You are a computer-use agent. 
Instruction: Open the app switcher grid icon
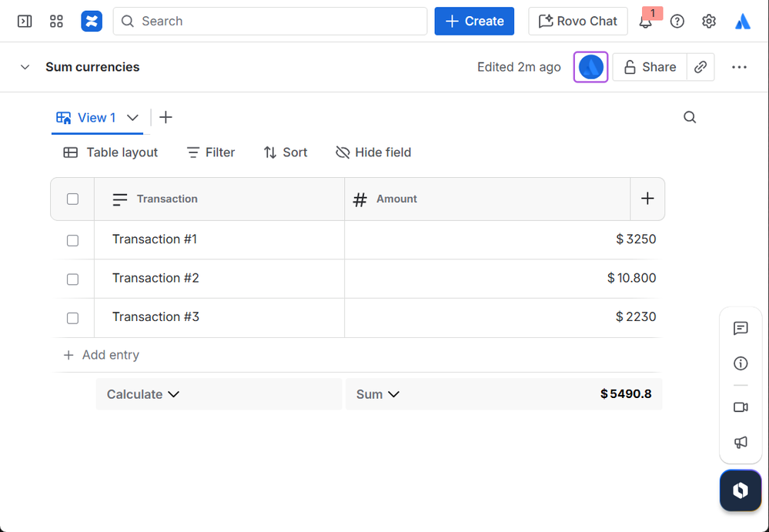pos(56,21)
